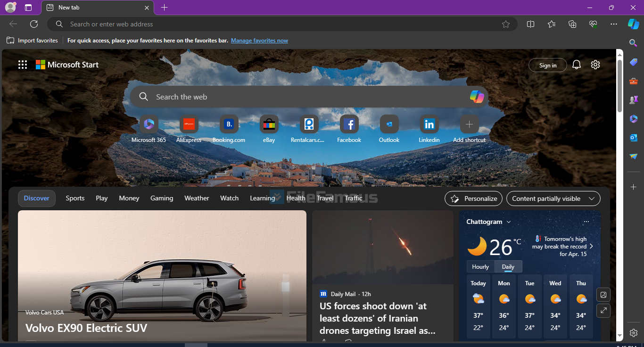This screenshot has width=644, height=347.
Task: Open the AliExpress shortcut
Action: pos(189,129)
